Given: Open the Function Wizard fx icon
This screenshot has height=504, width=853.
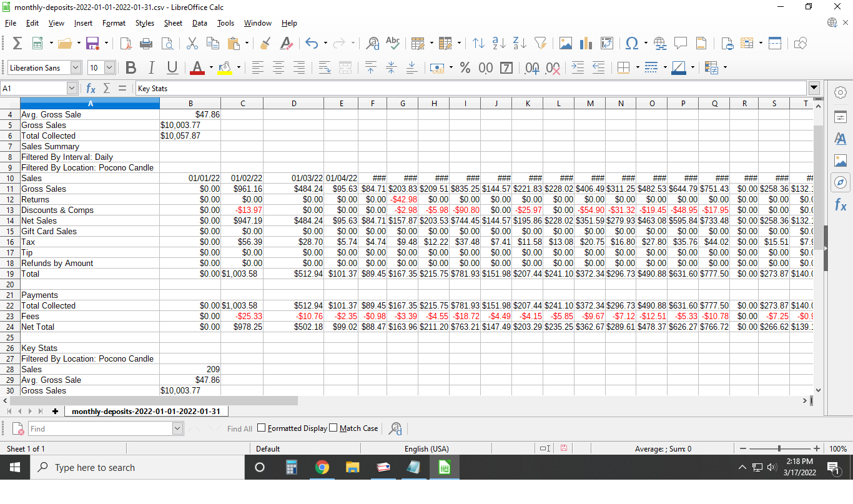Looking at the screenshot, I should click(91, 89).
